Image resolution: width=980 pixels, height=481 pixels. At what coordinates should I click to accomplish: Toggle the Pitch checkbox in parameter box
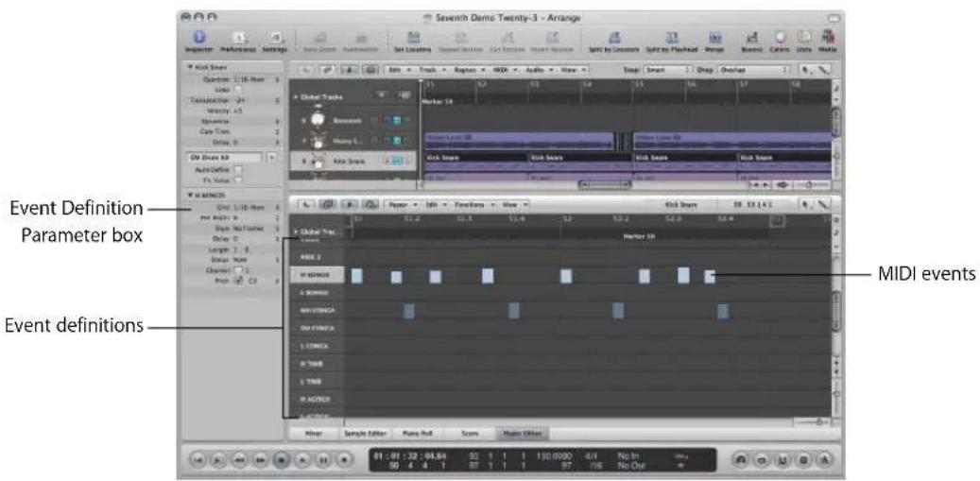(237, 281)
